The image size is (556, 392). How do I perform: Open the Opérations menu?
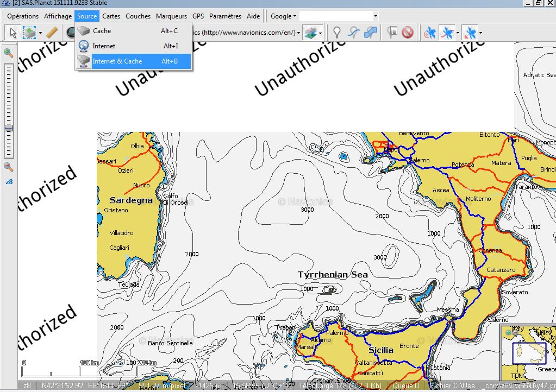pyautogui.click(x=23, y=16)
